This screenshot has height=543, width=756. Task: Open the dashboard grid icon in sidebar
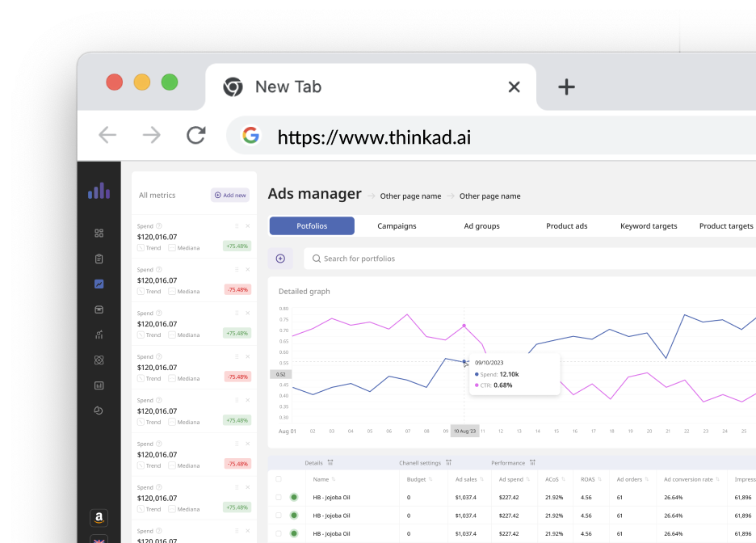pyautogui.click(x=99, y=234)
